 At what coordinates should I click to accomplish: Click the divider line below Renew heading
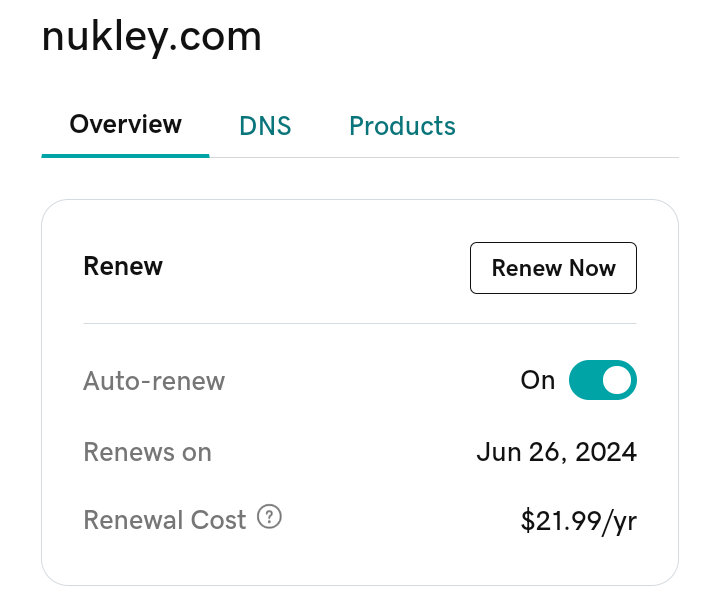pyautogui.click(x=360, y=323)
